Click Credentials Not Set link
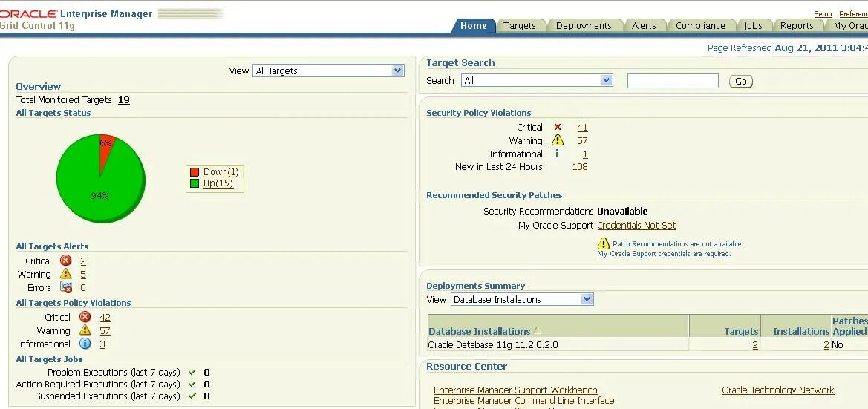Image resolution: width=868 pixels, height=409 pixels. click(x=636, y=225)
